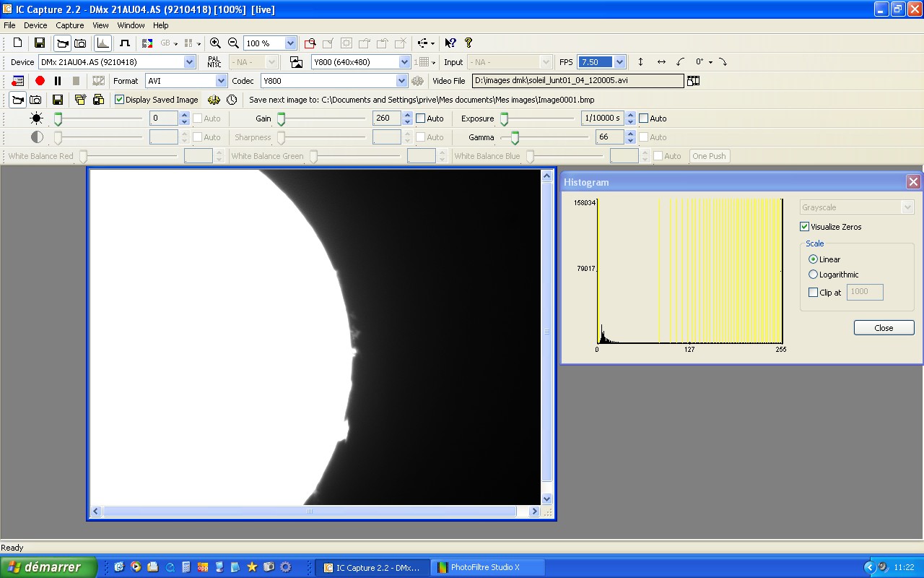
Task: Click the red ROI selection icon
Action: click(310, 43)
